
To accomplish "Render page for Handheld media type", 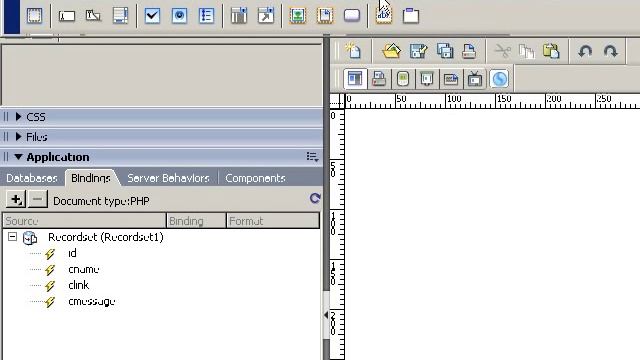I will coord(403,78).
